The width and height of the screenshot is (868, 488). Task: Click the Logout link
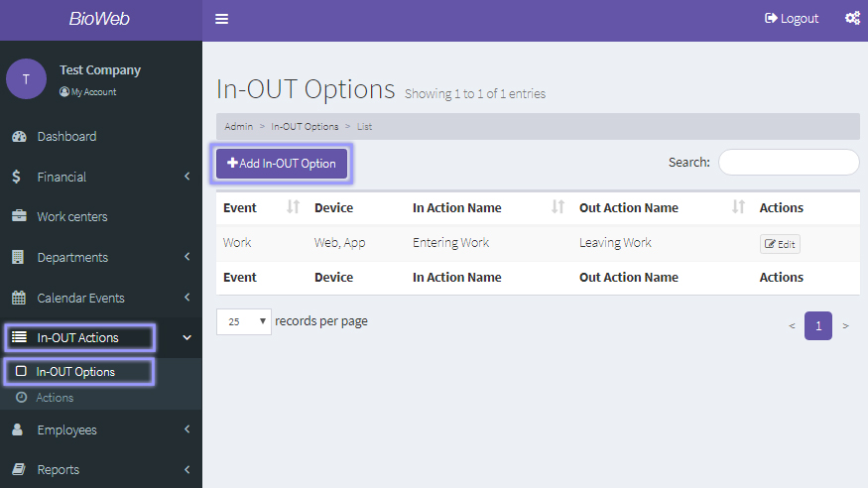pos(792,19)
